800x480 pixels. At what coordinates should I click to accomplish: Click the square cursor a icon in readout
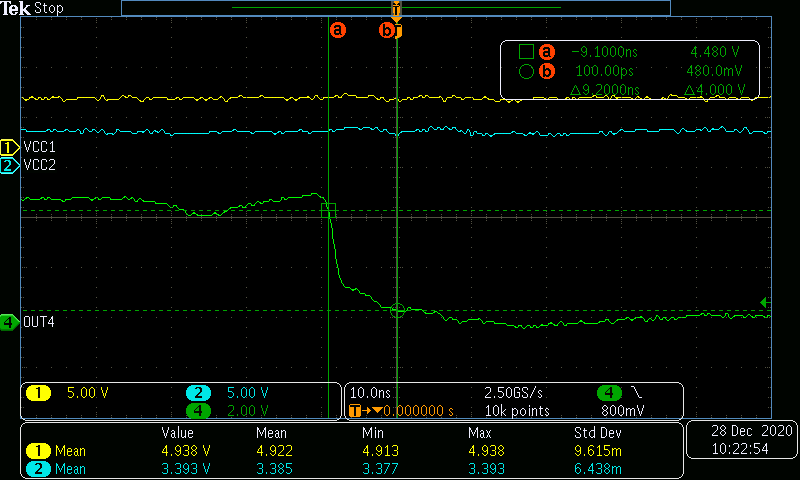coord(526,52)
